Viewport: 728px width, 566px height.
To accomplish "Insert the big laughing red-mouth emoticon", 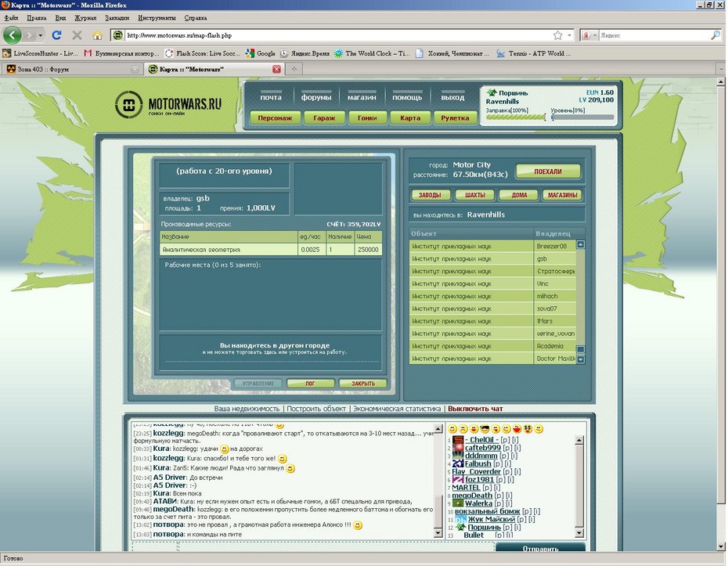I will click(x=517, y=428).
